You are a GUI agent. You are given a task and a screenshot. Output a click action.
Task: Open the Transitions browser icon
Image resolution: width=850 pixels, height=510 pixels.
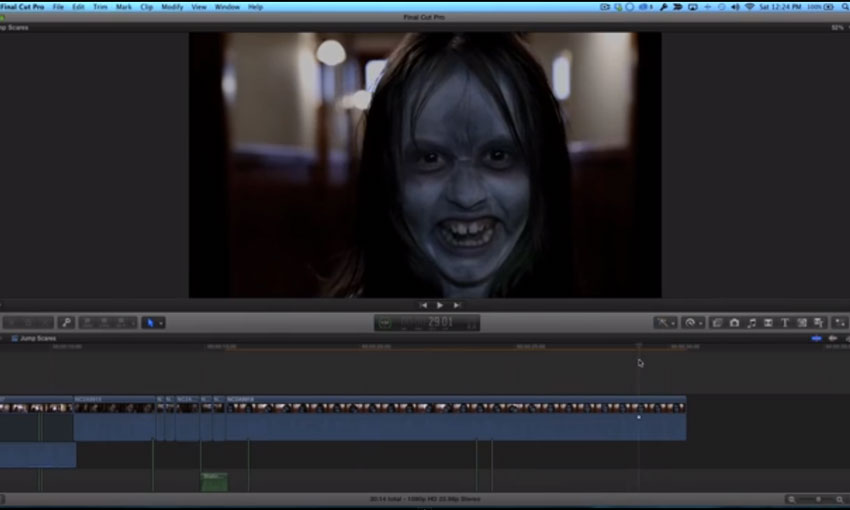[768, 323]
